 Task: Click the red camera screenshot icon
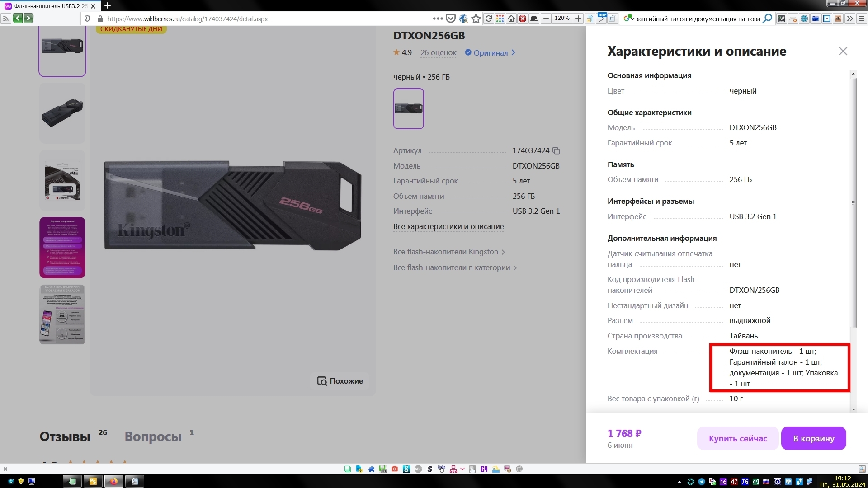[395, 469]
